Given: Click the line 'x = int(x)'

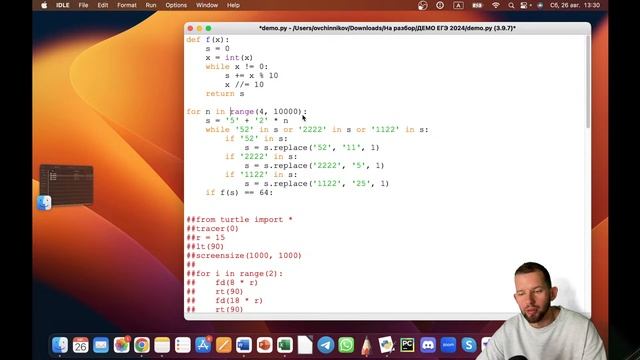Looking at the screenshot, I should [x=229, y=58].
